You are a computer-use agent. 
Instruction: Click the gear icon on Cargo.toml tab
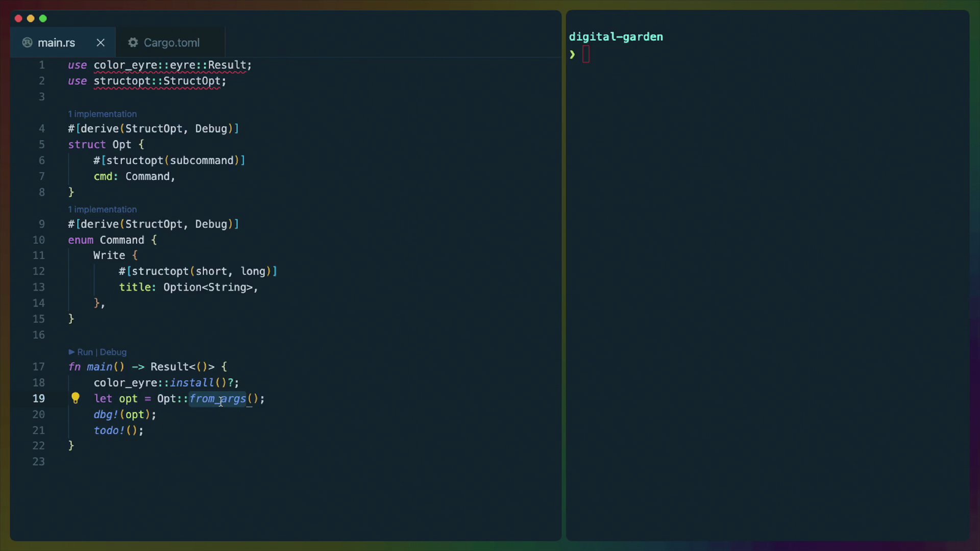[133, 43]
